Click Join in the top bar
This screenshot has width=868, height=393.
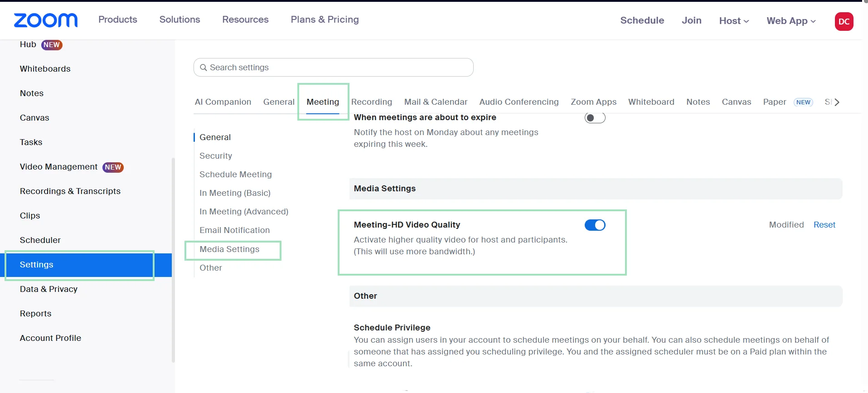692,20
